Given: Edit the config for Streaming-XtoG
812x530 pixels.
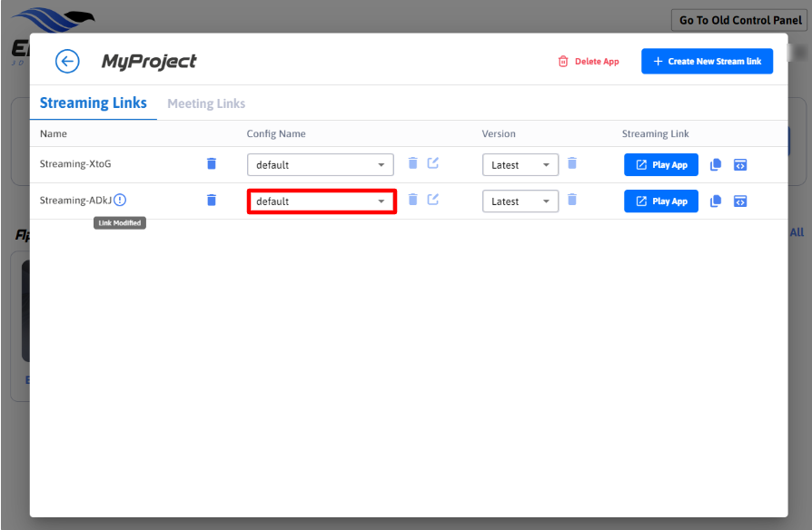Looking at the screenshot, I should [433, 163].
